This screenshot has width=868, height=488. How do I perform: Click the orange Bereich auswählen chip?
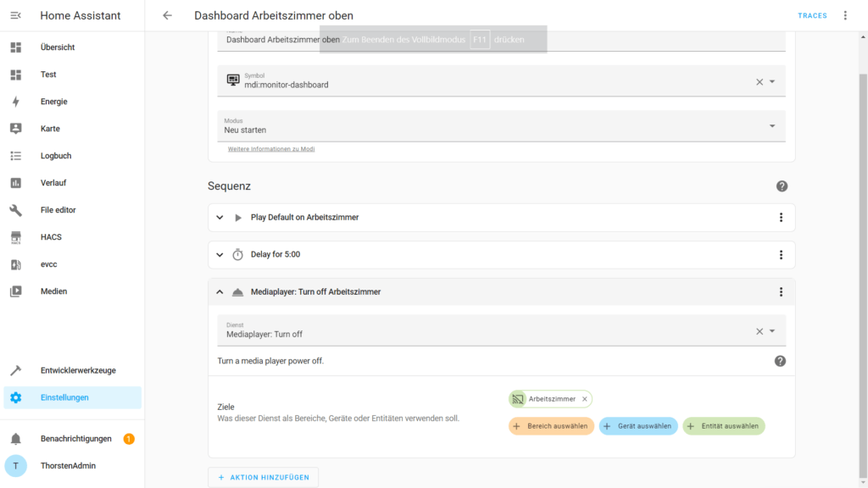coord(551,426)
